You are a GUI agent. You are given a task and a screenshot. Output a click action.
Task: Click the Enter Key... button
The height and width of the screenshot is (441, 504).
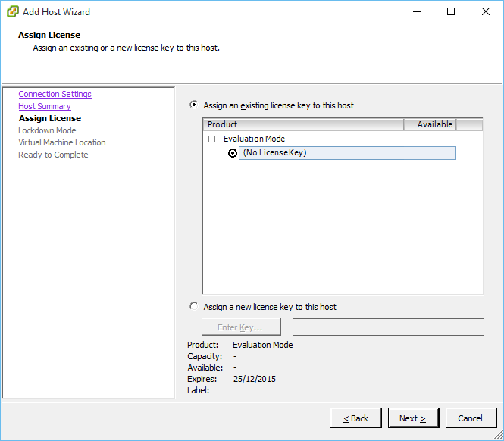pos(241,327)
